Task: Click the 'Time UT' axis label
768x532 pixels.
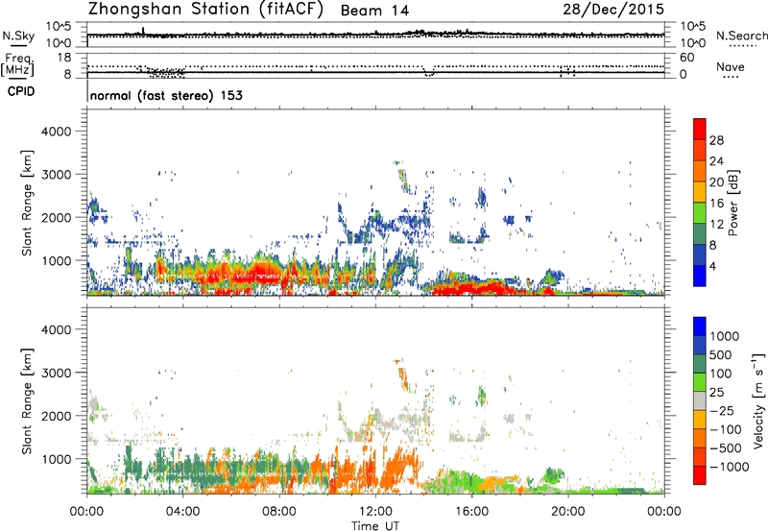Action: pyautogui.click(x=375, y=526)
